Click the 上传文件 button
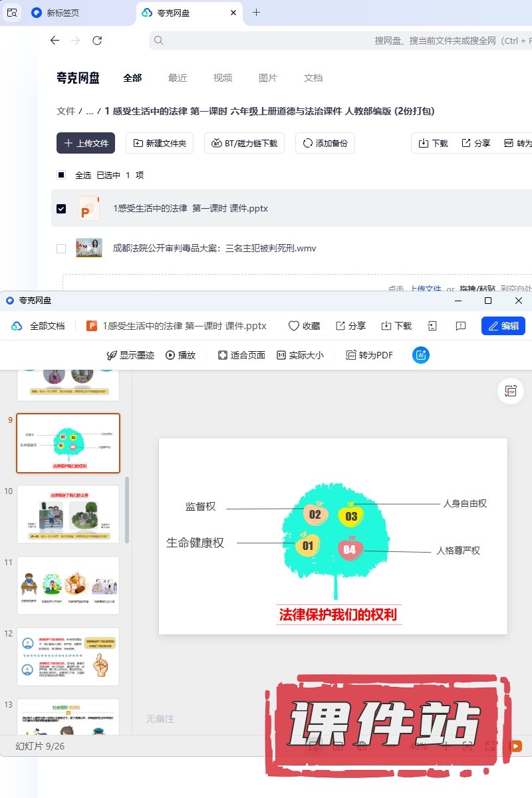 tap(86, 143)
